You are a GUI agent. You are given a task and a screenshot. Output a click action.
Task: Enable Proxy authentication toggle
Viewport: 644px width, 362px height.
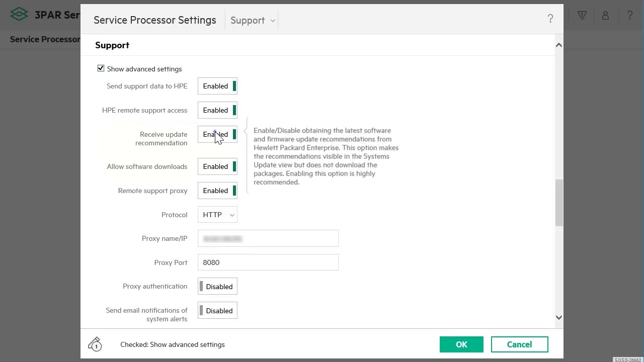pos(217,287)
